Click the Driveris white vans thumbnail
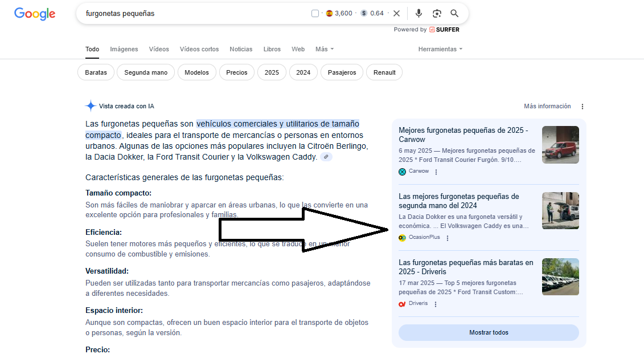The width and height of the screenshot is (644, 354). coord(561,276)
